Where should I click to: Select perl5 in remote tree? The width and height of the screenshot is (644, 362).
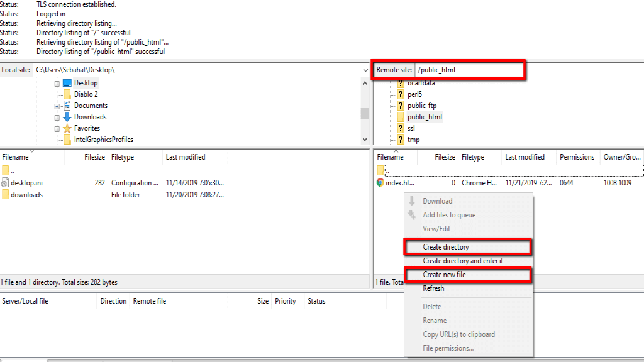point(414,94)
